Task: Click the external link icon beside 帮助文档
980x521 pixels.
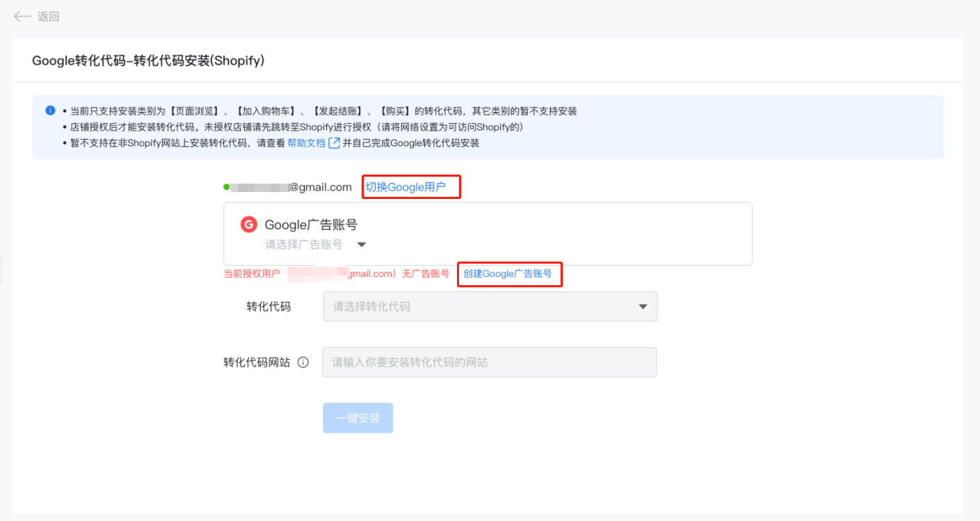Action: point(334,143)
